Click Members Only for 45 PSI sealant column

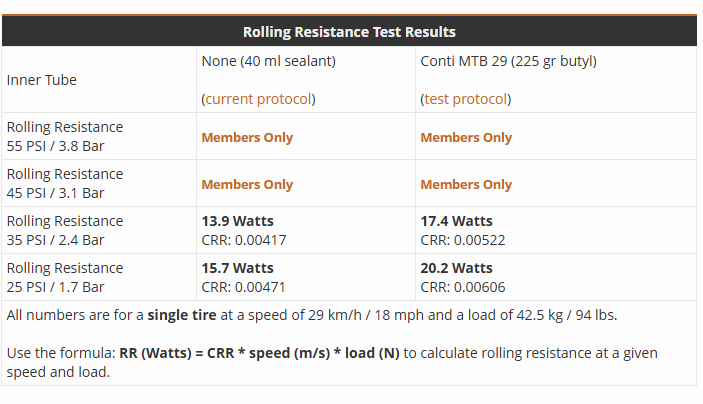(247, 184)
